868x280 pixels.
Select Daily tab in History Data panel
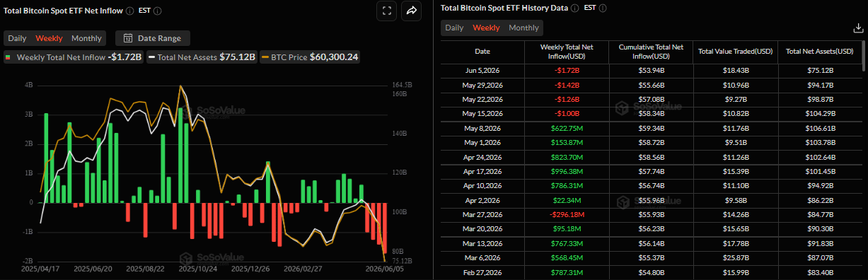point(454,28)
